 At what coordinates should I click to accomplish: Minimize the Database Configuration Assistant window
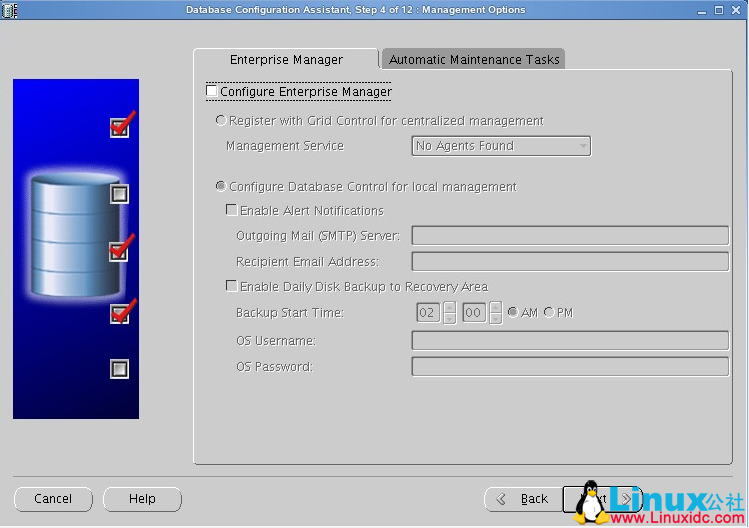699,10
